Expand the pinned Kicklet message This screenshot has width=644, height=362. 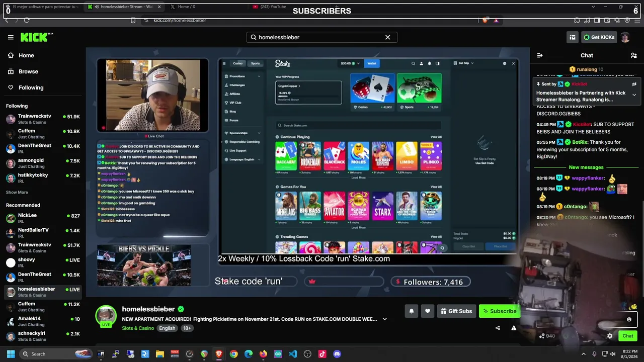tap(634, 95)
